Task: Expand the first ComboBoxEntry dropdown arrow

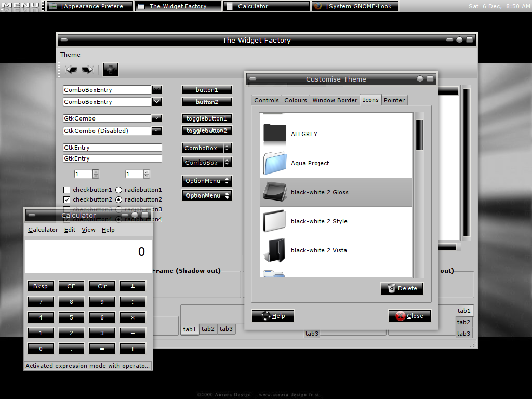Action: pyautogui.click(x=156, y=89)
